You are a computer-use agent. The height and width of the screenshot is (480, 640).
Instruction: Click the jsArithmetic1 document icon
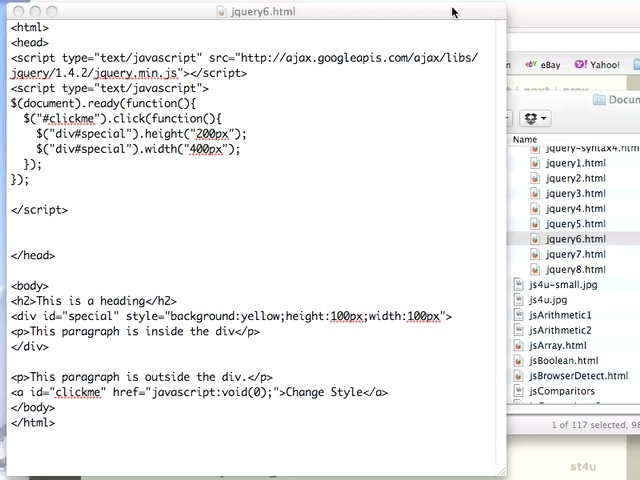[519, 315]
